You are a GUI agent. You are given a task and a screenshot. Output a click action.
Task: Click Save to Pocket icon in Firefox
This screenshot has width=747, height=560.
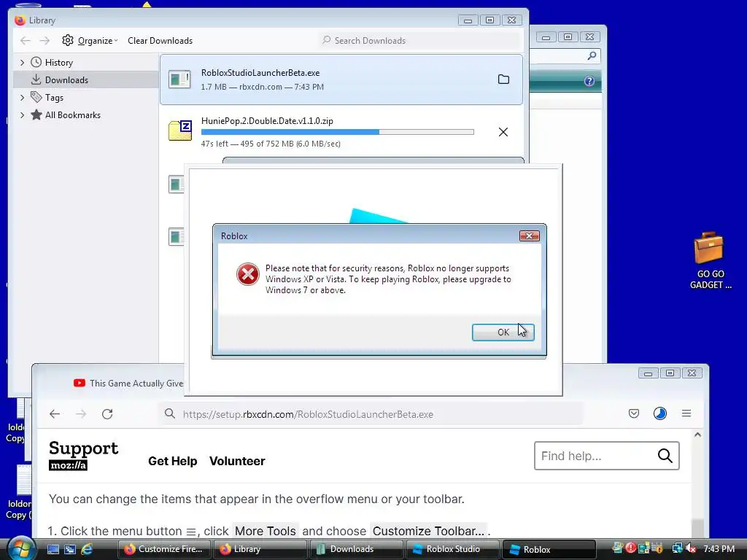point(634,413)
